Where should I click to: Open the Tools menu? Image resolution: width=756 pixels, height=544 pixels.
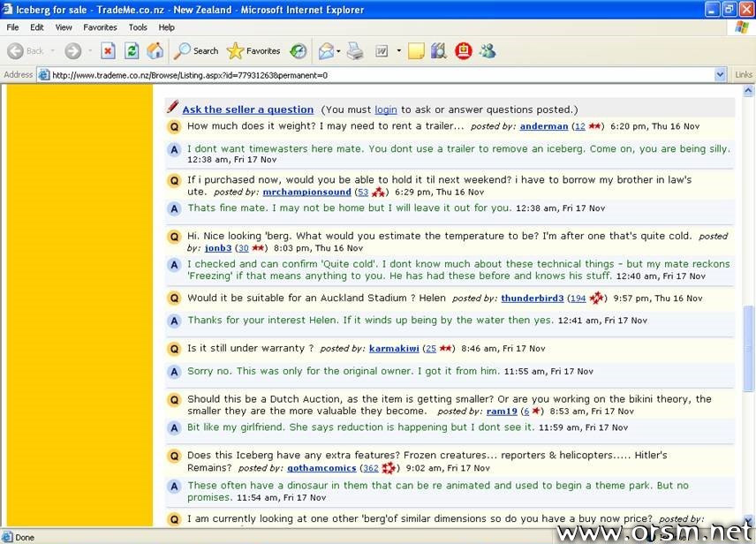point(138,27)
